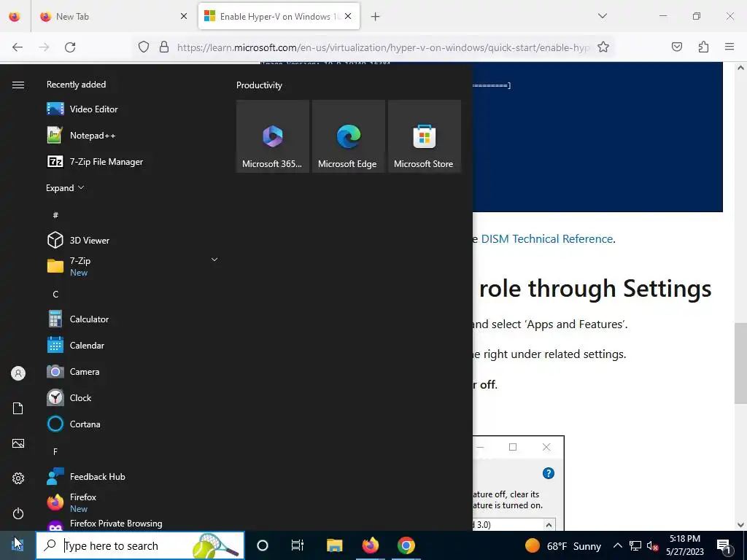
Task: Launch Cortana from app list
Action: coord(131,424)
